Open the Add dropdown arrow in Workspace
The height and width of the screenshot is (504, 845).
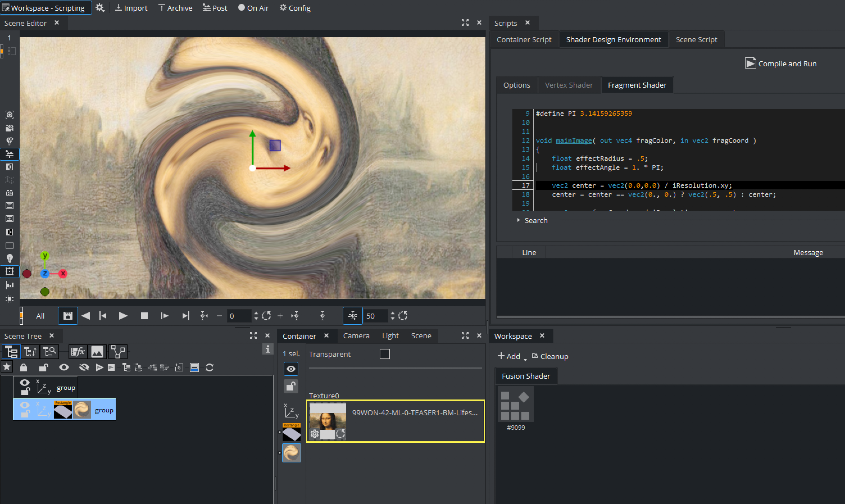pyautogui.click(x=525, y=360)
